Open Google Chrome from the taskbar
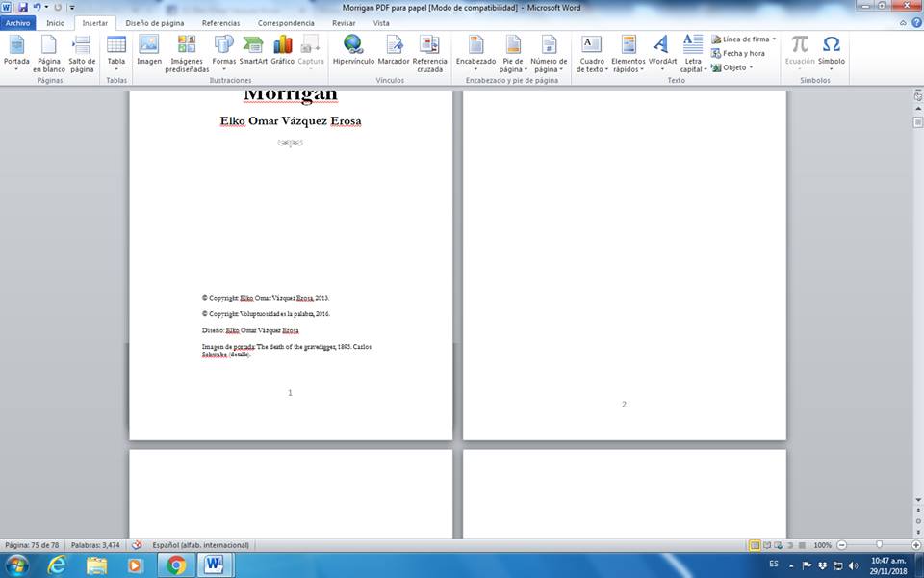The image size is (924, 578). click(x=176, y=565)
